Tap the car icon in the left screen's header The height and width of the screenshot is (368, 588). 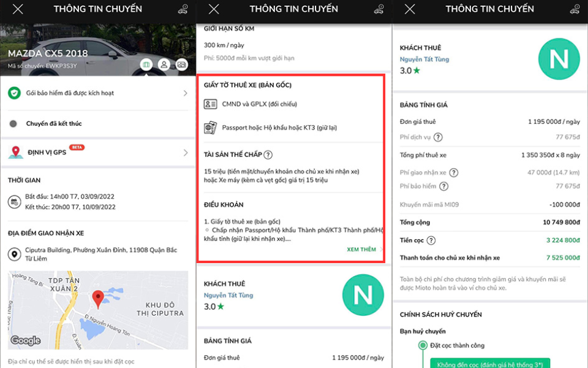[183, 9]
